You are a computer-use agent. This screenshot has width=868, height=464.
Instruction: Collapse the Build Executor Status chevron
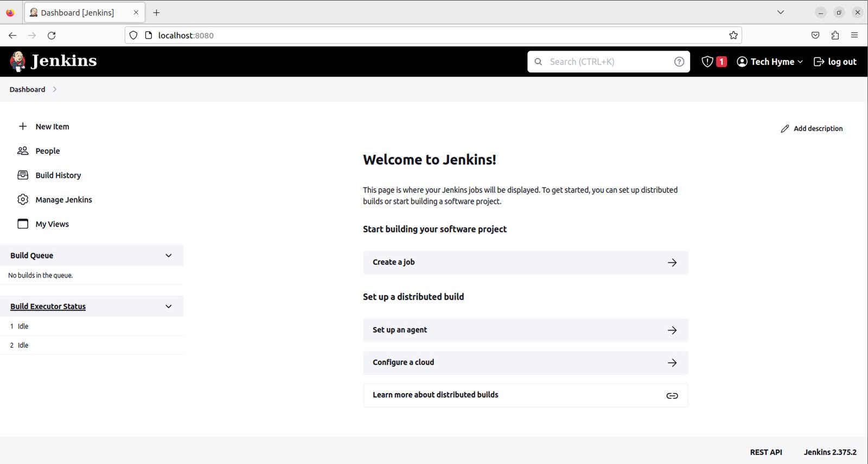[169, 306]
